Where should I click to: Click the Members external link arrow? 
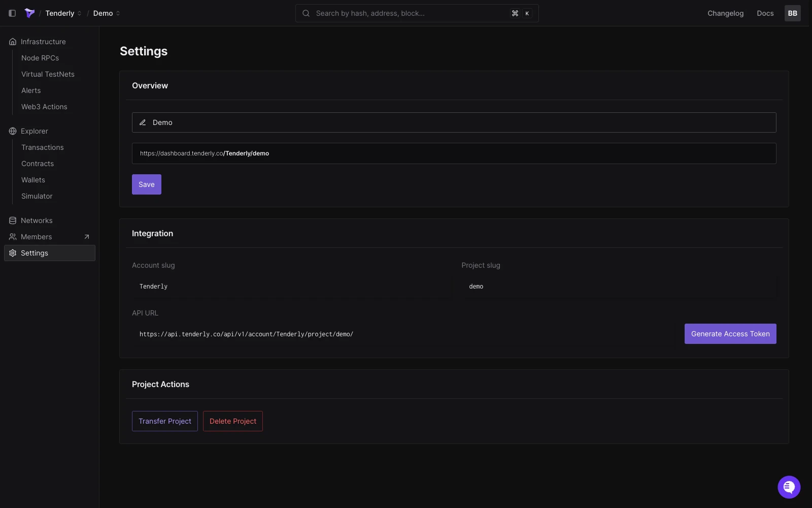pyautogui.click(x=87, y=237)
